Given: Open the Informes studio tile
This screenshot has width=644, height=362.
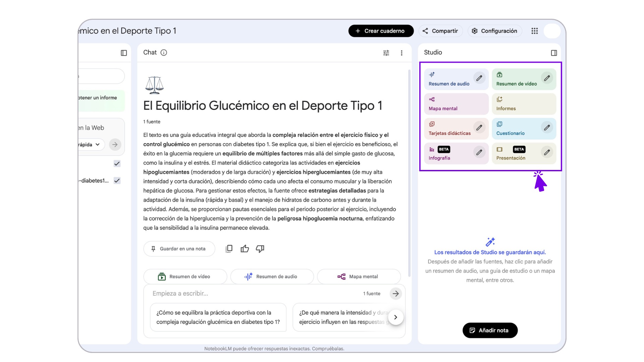Looking at the screenshot, I should click(x=524, y=104).
